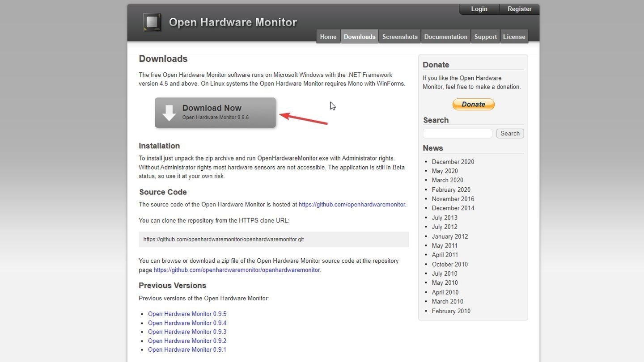Open February 2010 news entry
644x362 pixels.
pyautogui.click(x=451, y=311)
